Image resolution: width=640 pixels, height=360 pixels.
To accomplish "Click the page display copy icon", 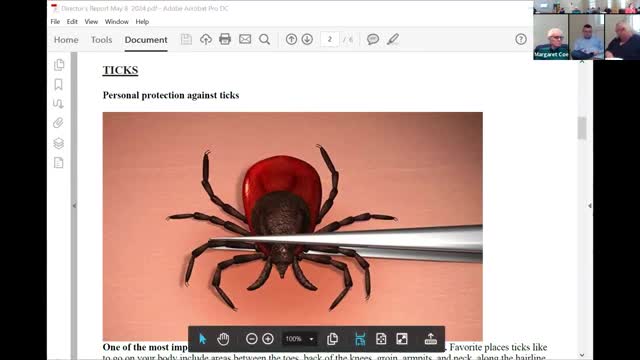I will pos(333,339).
